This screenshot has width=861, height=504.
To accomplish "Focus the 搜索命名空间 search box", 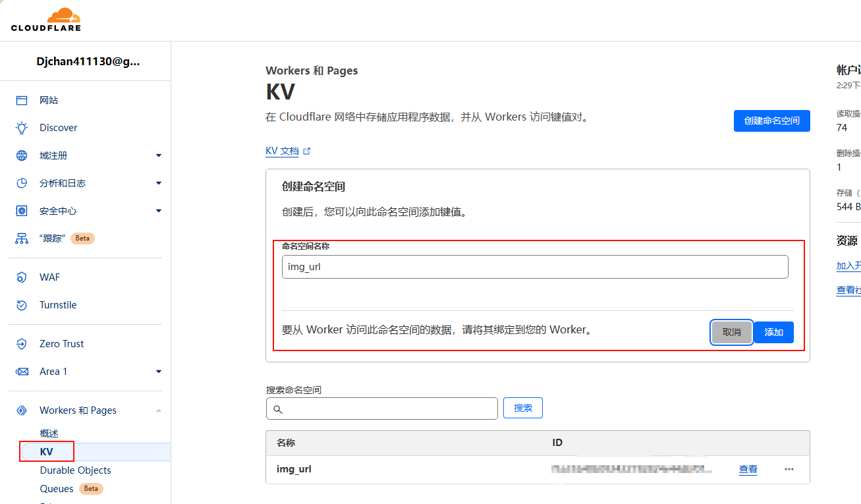I will click(382, 408).
